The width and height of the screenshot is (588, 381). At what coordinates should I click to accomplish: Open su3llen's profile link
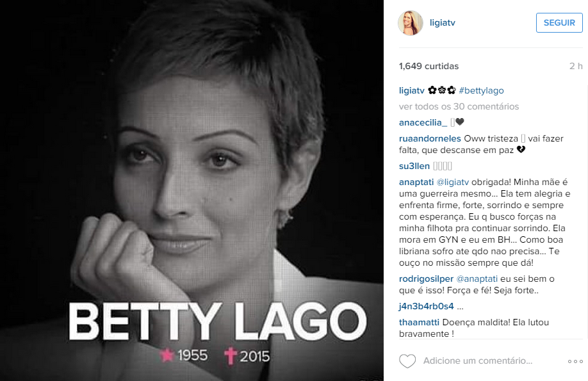(x=414, y=166)
